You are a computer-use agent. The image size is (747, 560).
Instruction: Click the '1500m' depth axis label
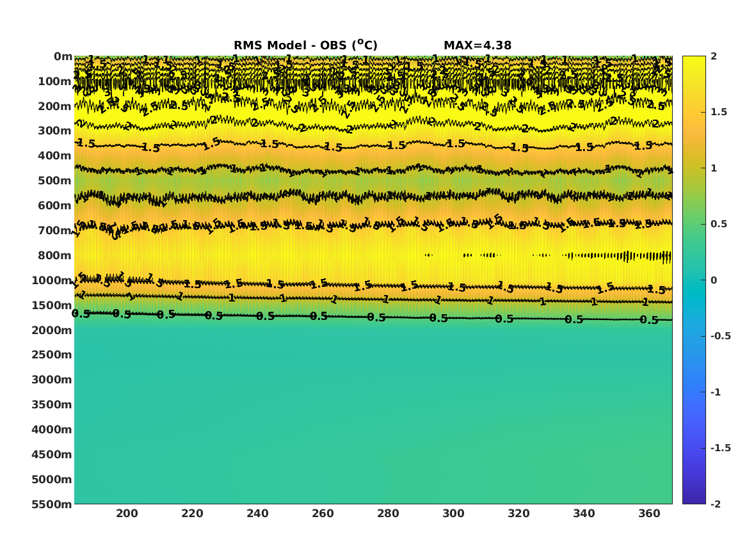[x=52, y=305]
